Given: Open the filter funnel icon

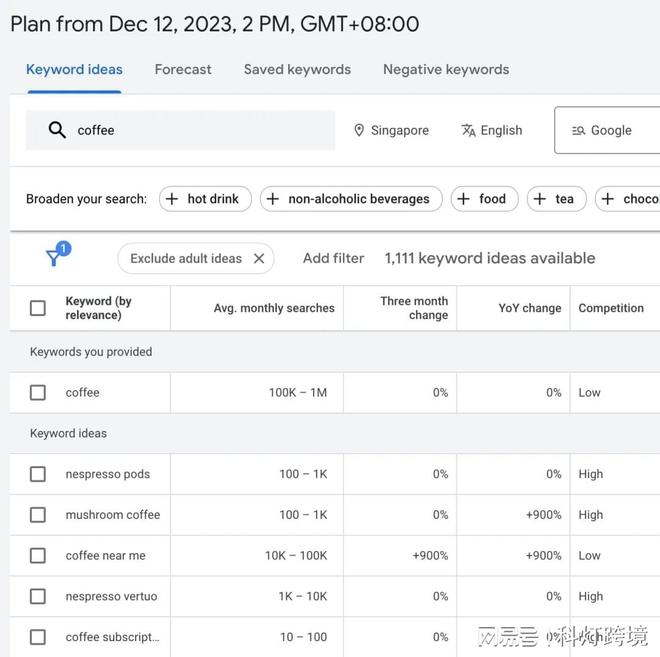Looking at the screenshot, I should tap(55, 258).
